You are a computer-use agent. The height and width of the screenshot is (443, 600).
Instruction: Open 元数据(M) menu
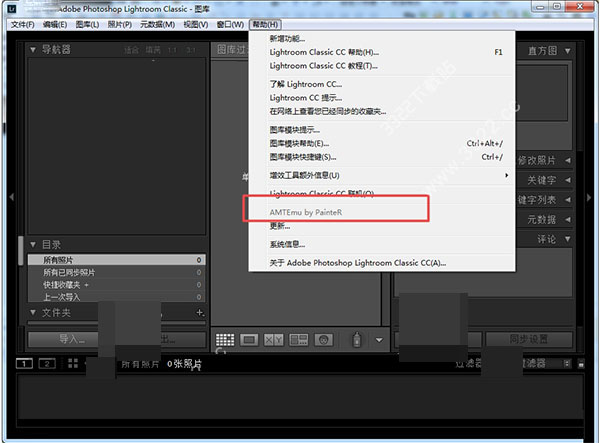click(x=157, y=25)
